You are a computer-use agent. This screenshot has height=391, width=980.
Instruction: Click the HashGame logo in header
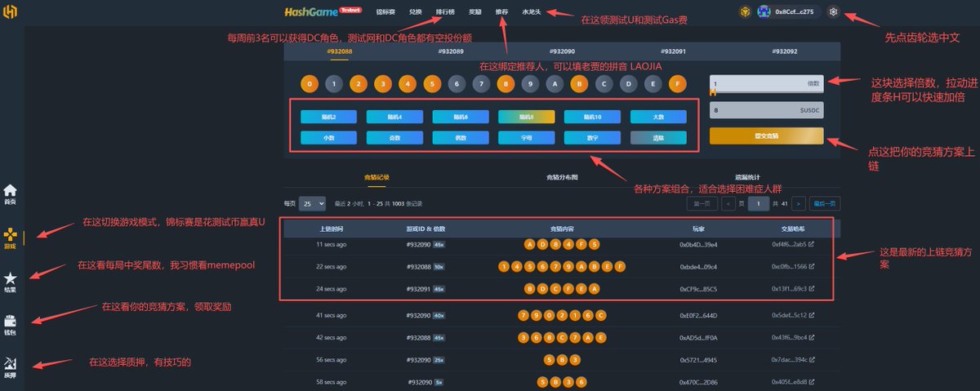(312, 11)
